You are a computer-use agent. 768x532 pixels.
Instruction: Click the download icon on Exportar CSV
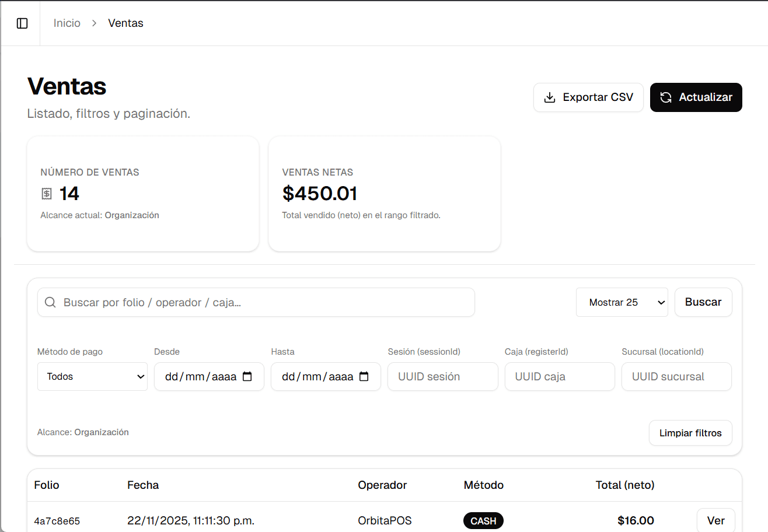coord(549,97)
